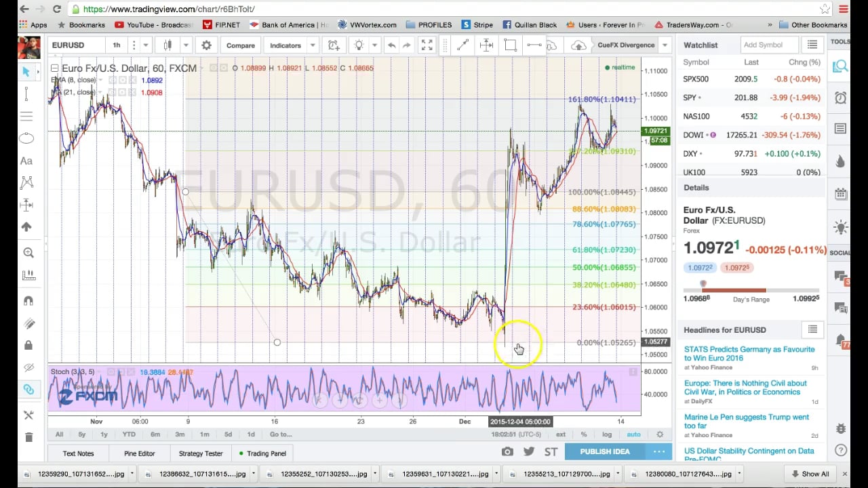
Task: Open the Text Notes tab
Action: click(78, 453)
